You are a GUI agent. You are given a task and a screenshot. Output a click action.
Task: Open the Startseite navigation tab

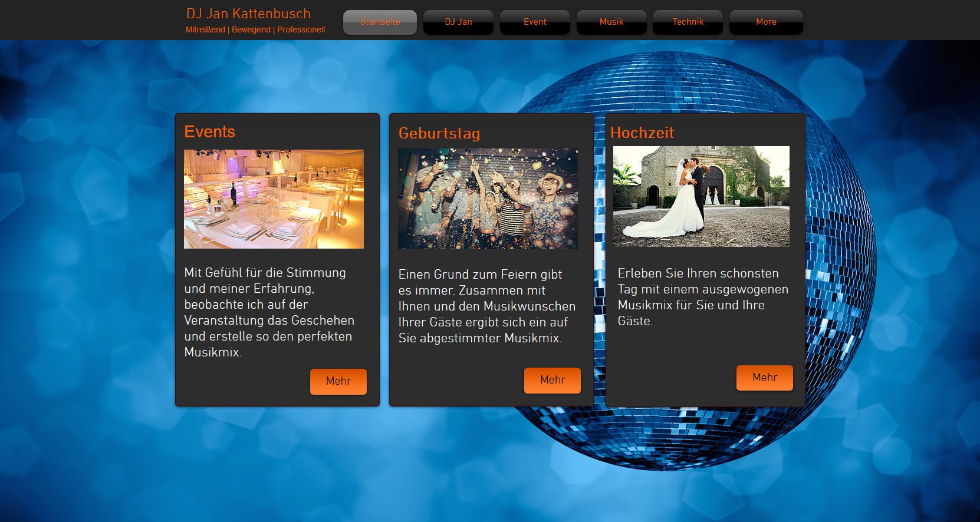coord(380,22)
